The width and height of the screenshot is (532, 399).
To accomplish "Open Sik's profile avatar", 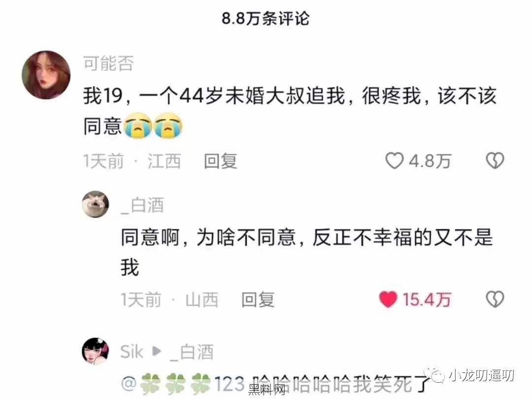I will coord(96,351).
